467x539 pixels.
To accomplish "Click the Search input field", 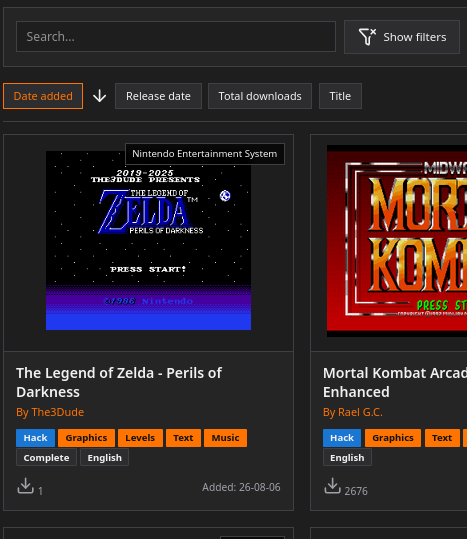I will [x=176, y=36].
